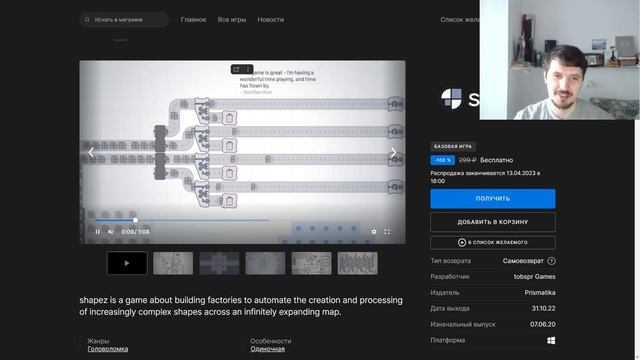Go to next media with right arrow
This screenshot has width=640, height=360.
pos(393,153)
